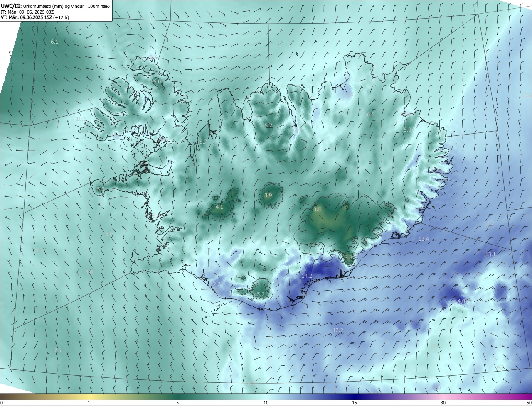
Task: Select the 5.9 value label
Action: tap(407, 130)
